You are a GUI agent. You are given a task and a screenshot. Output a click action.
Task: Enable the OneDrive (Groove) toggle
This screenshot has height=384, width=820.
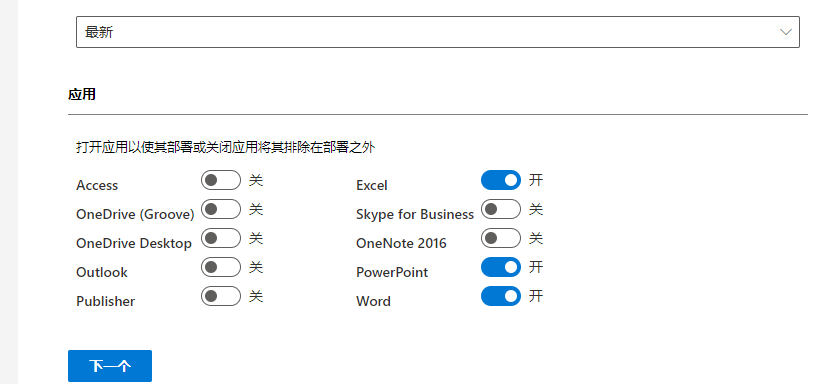pos(221,209)
